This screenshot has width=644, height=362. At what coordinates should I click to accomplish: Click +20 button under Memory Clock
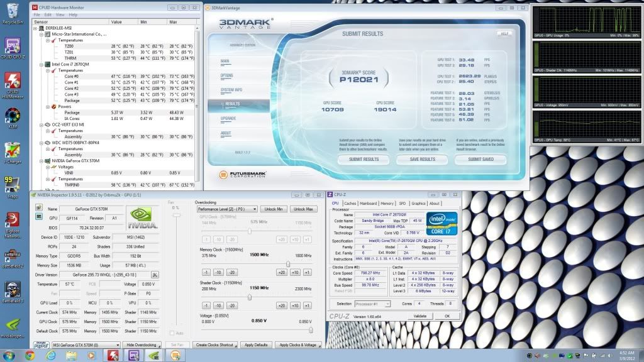(x=281, y=273)
